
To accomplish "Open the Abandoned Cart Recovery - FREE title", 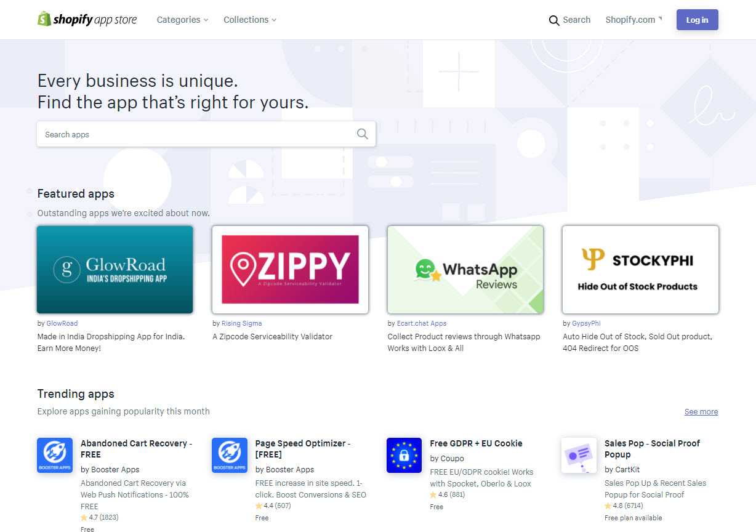I will 137,449.
